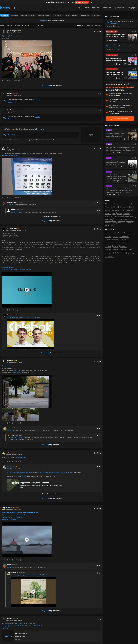Viewport: 138px width, 644px height.
Task: Open Najnowsze in top navigation
Action: click(x=107, y=8)
